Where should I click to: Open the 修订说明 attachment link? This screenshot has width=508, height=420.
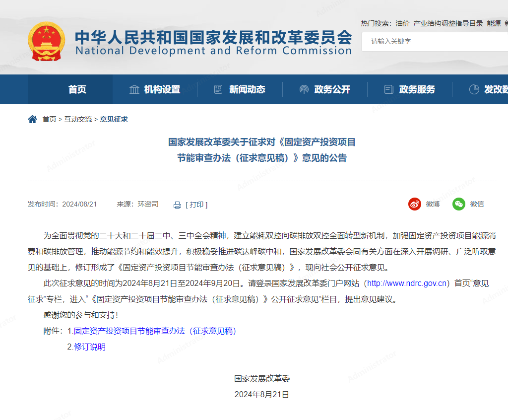coord(90,347)
